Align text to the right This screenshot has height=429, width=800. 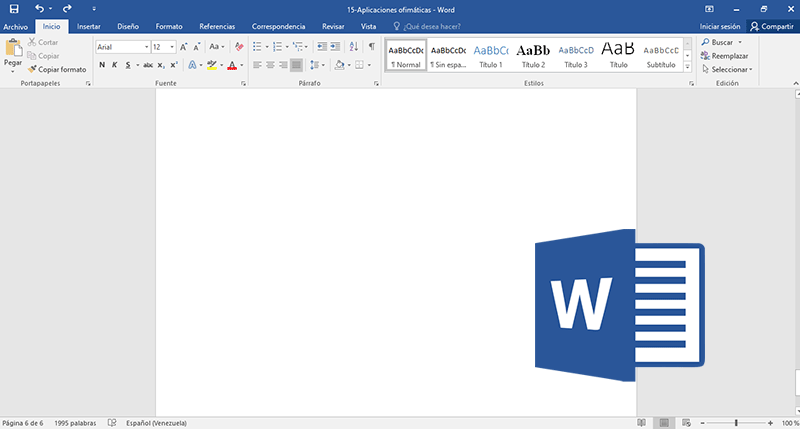[283, 65]
